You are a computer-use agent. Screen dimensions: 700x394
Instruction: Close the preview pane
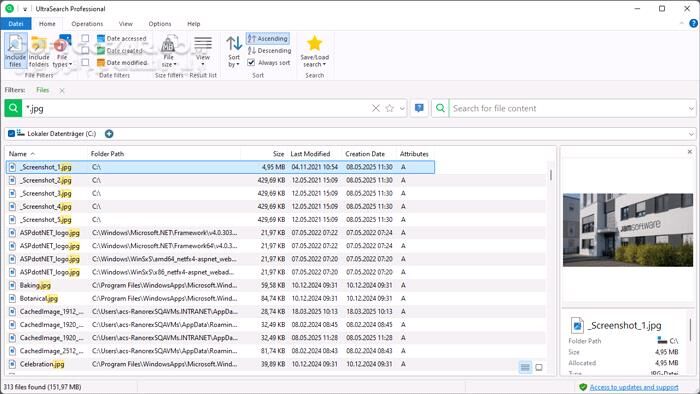click(x=690, y=152)
